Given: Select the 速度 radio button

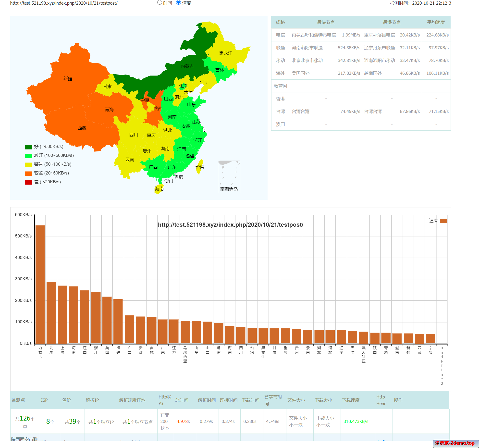Looking at the screenshot, I should click(179, 3).
